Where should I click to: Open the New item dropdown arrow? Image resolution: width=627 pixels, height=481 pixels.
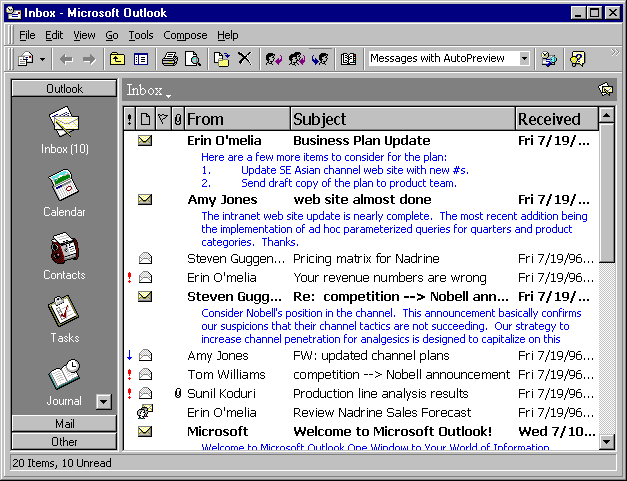tap(42, 60)
